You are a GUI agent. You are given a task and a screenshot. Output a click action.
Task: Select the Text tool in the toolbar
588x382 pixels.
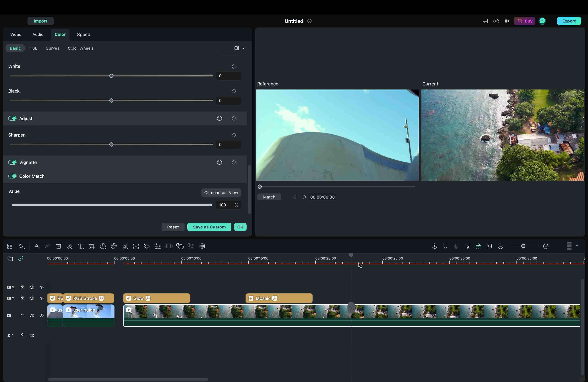click(x=81, y=246)
